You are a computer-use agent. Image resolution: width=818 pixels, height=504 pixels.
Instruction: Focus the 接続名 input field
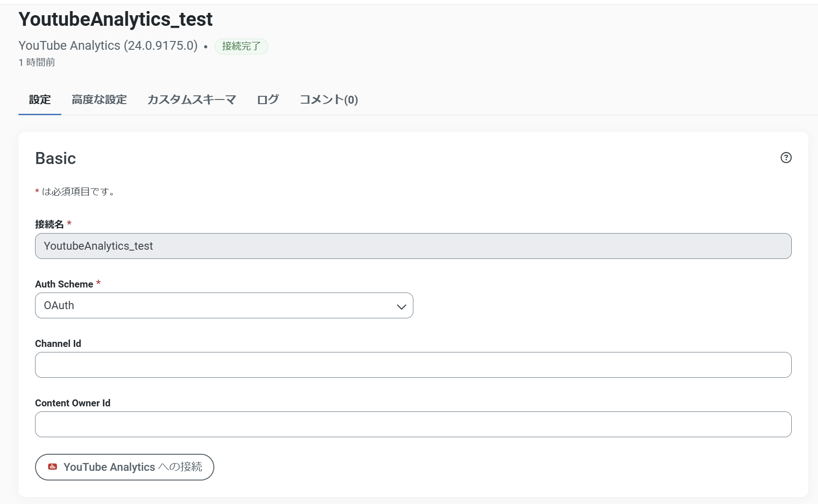pos(413,246)
